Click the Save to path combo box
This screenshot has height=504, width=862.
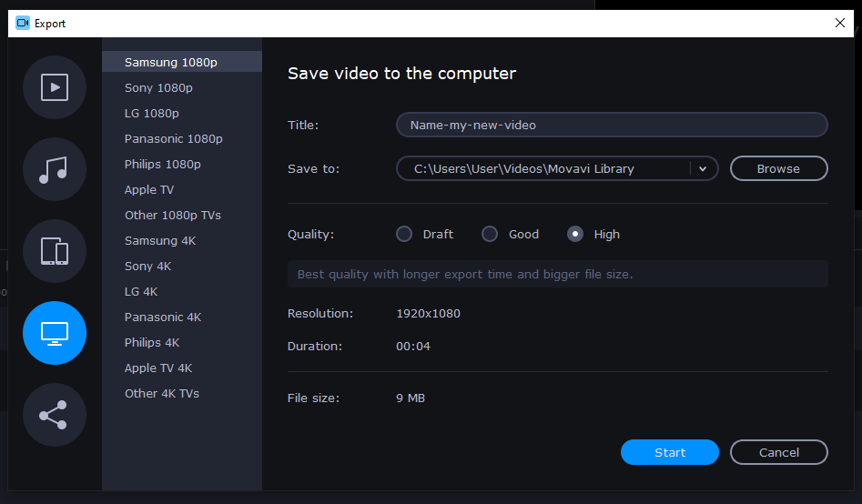[543, 168]
